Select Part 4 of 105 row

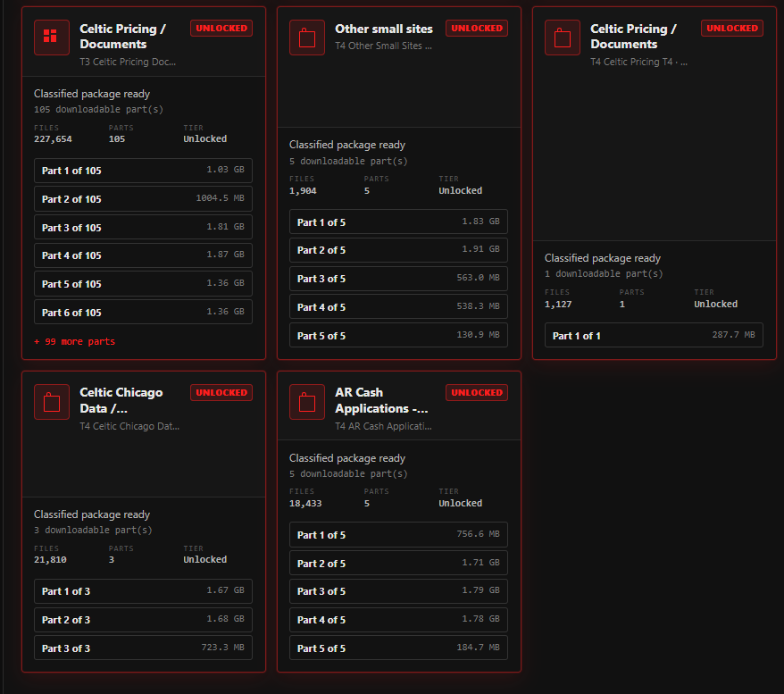click(143, 255)
